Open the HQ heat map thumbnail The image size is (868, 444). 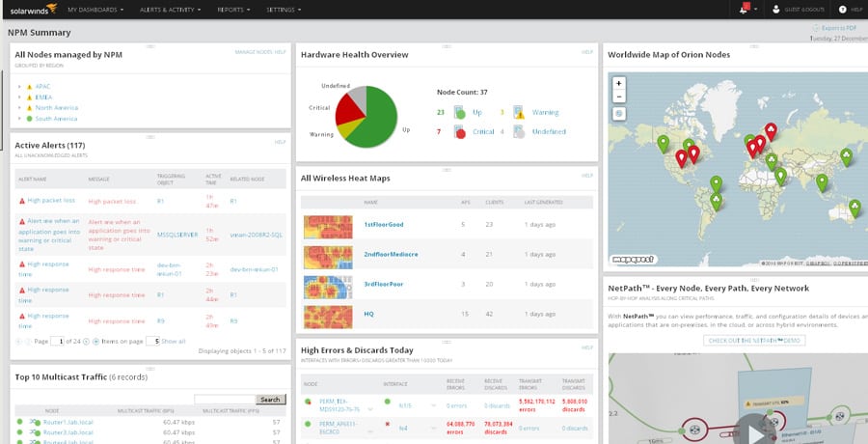328,317
